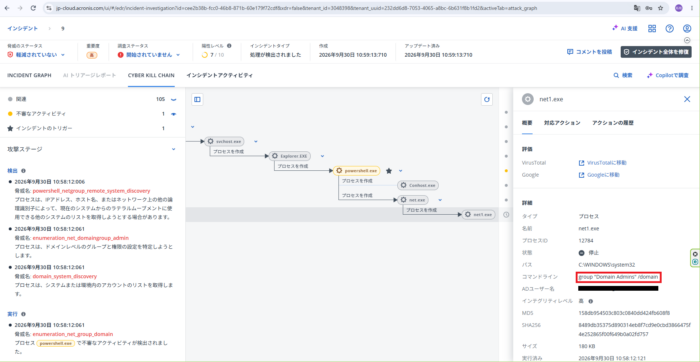This screenshot has height=362, width=700.
Task: Open the apps grid icon
Action: coord(652,29)
